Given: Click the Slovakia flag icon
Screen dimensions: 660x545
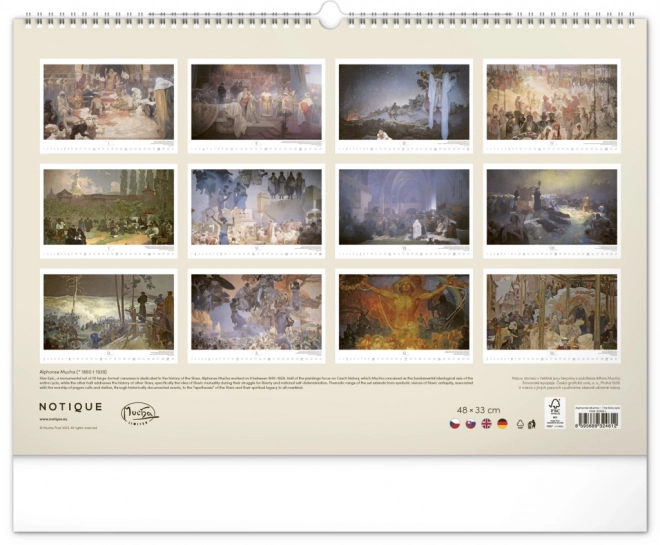Looking at the screenshot, I should [x=470, y=424].
